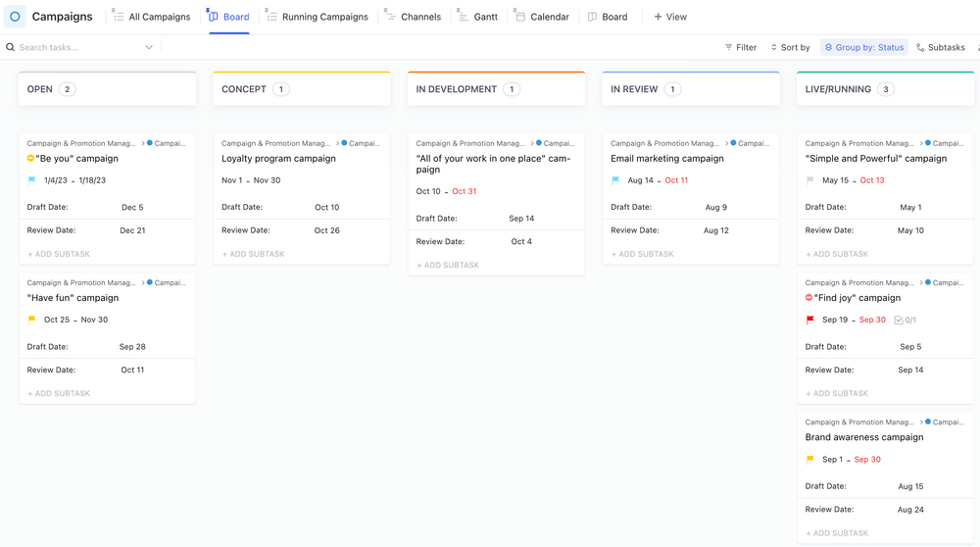Switch to the Calendar tab
980x547 pixels.
[541, 17]
